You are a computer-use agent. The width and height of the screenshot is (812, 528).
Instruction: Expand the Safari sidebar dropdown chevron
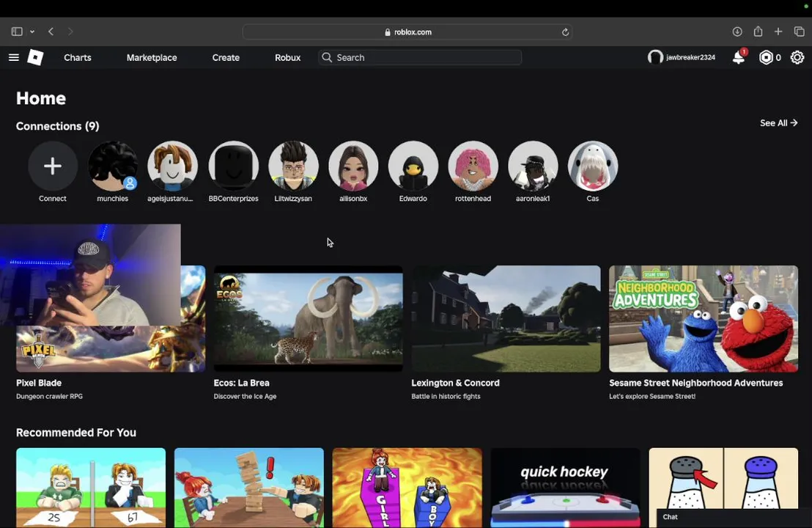pos(32,32)
